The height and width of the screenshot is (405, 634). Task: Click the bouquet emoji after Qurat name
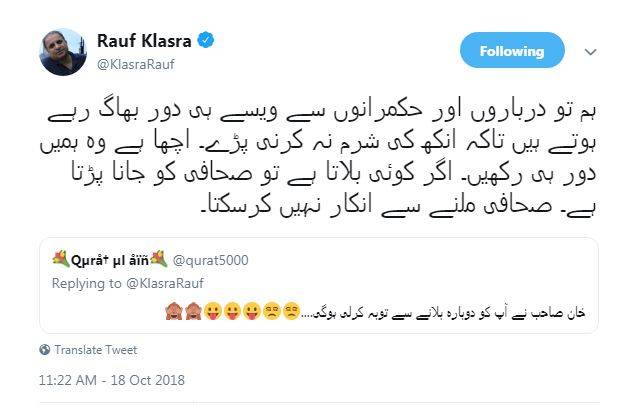[x=158, y=259]
